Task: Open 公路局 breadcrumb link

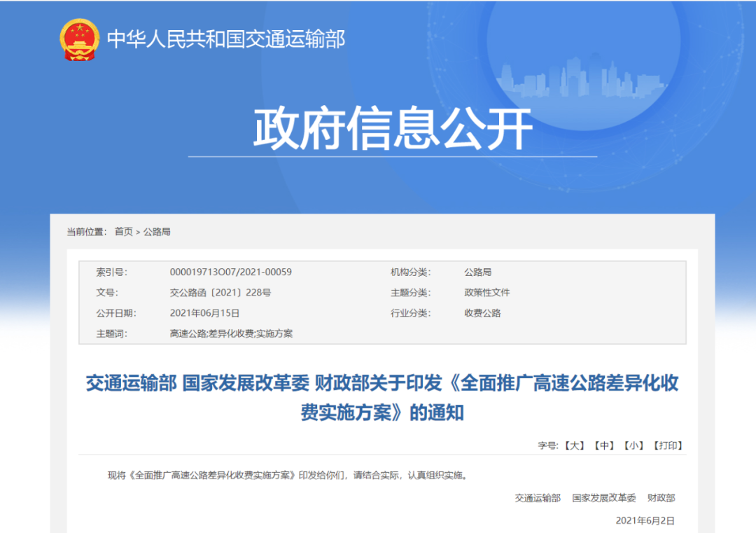Action: point(157,232)
